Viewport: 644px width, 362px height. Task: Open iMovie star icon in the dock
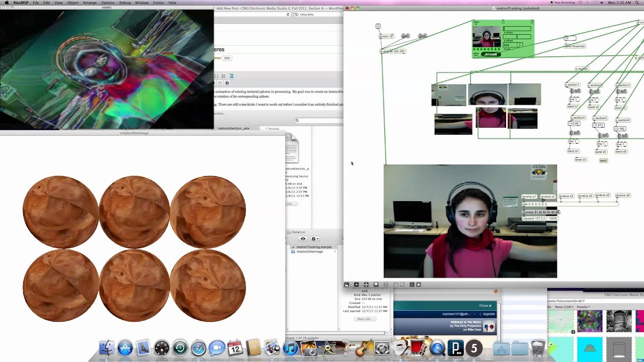[328, 348]
